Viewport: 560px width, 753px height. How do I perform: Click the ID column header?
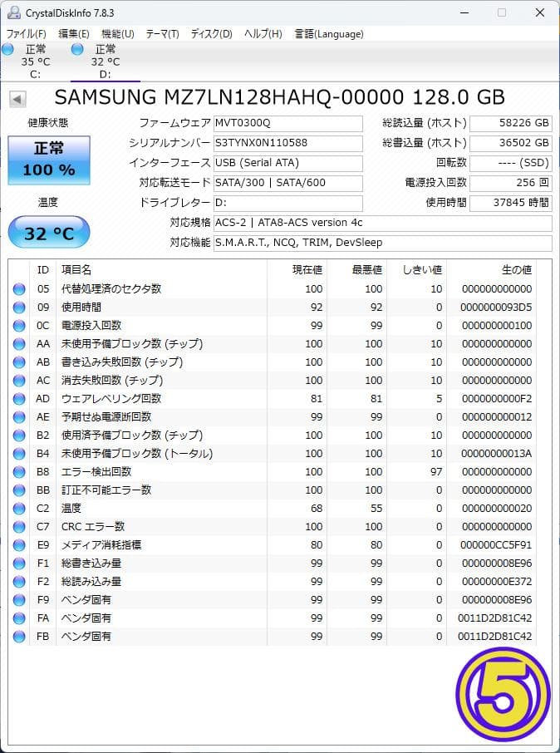[x=43, y=270]
